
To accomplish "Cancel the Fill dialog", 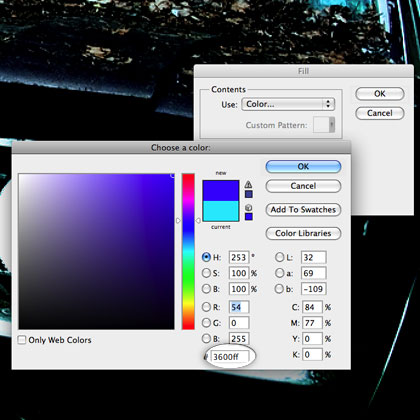I will pyautogui.click(x=380, y=113).
